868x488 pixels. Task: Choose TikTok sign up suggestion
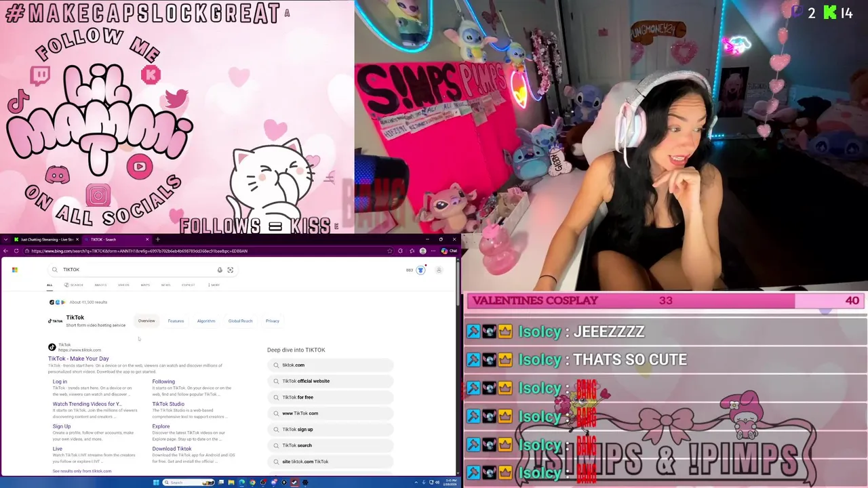coord(330,429)
